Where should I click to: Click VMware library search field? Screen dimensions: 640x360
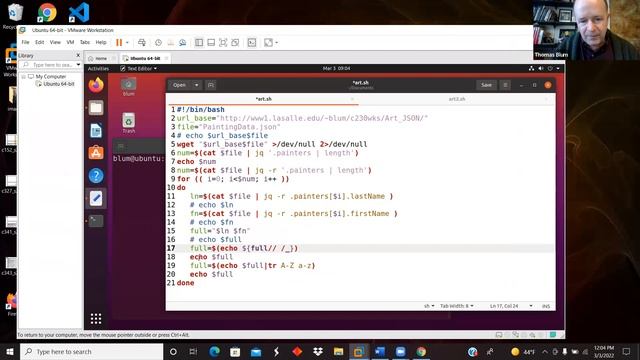click(x=51, y=65)
